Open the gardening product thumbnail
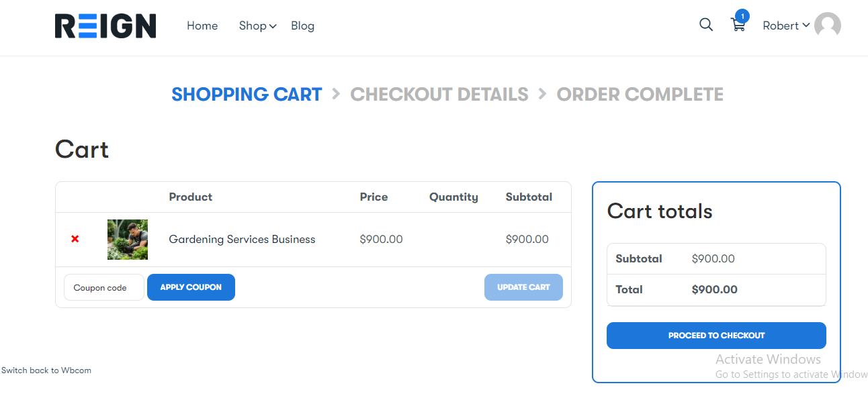Screen dimensions: 868x400 click(x=128, y=240)
